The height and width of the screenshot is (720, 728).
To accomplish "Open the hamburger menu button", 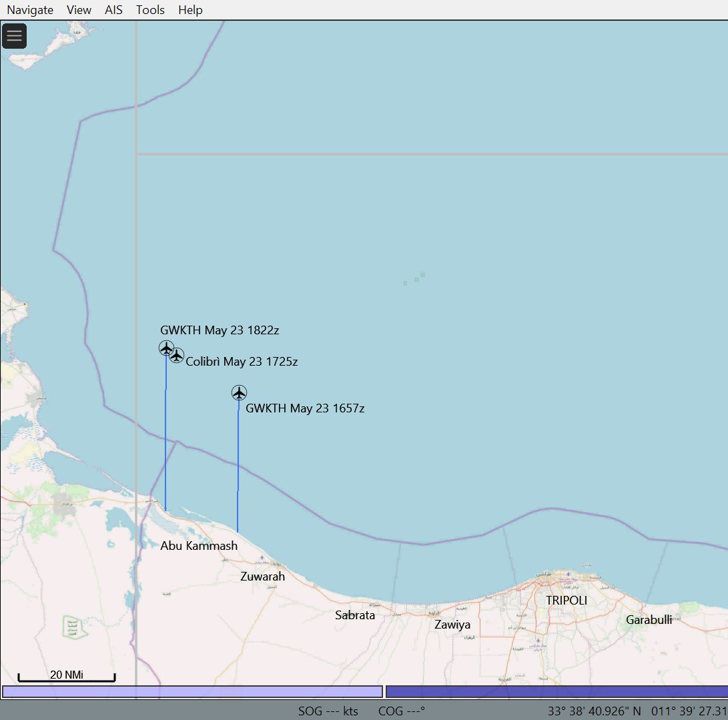I will tap(15, 36).
